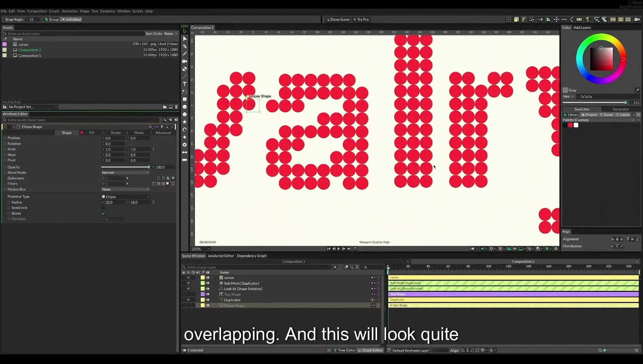Select the Pen tool in the toolbar

pos(185,46)
